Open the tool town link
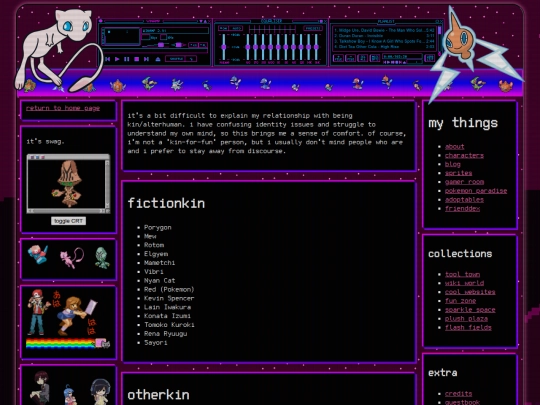Screen dimensions: 540x405 click(462, 274)
